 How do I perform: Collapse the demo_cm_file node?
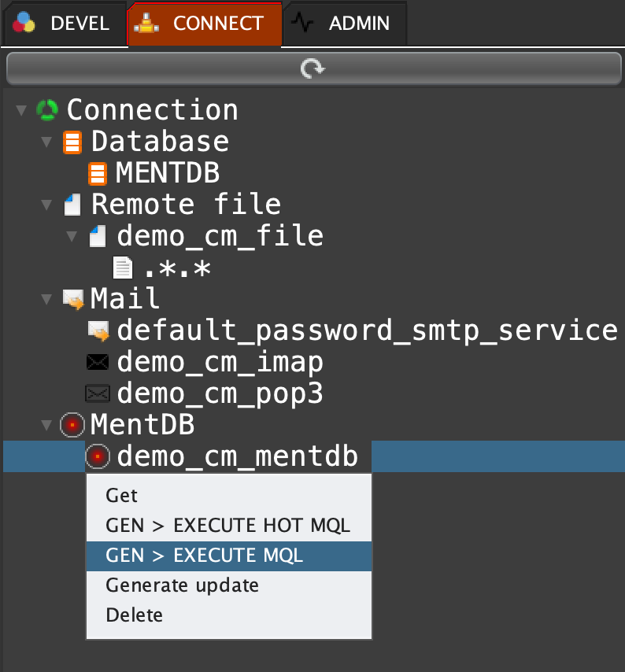[x=72, y=236]
